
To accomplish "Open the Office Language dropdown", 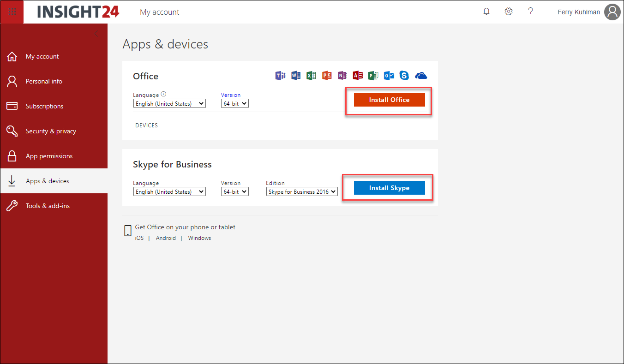I will 169,104.
